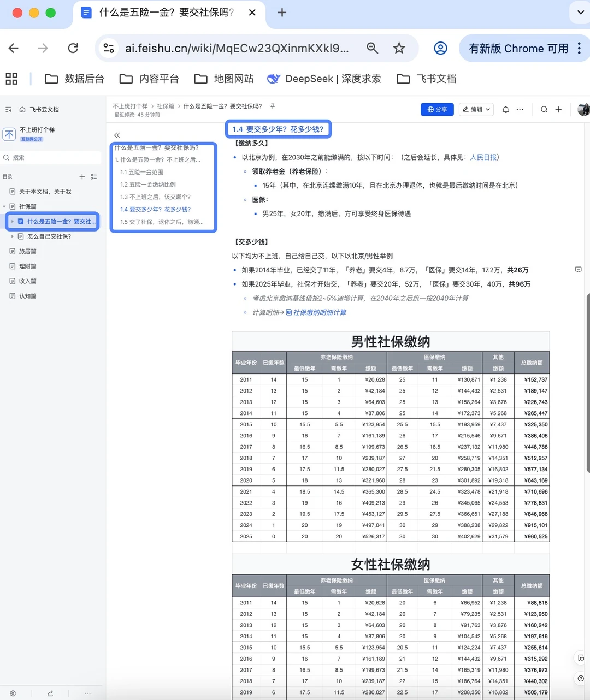Open the 收入篇 page

tap(28, 281)
